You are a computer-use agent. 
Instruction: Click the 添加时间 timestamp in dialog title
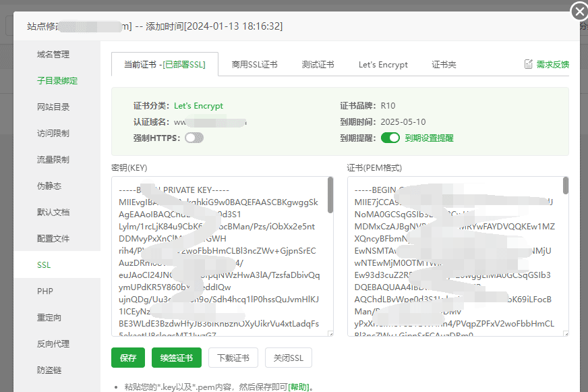214,26
